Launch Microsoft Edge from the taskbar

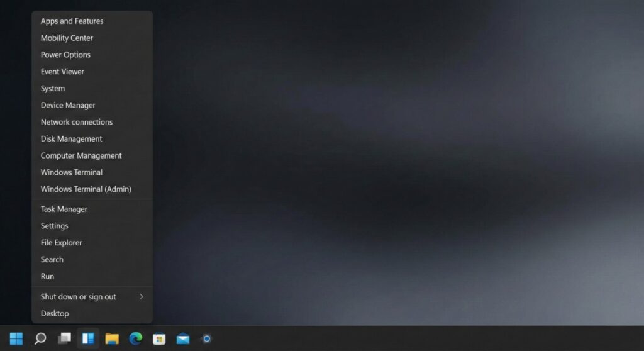[x=136, y=339]
